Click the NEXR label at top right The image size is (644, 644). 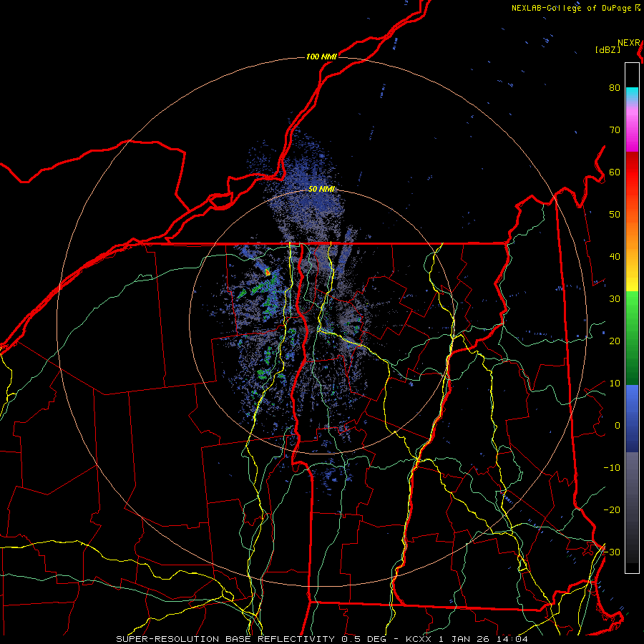629,43
